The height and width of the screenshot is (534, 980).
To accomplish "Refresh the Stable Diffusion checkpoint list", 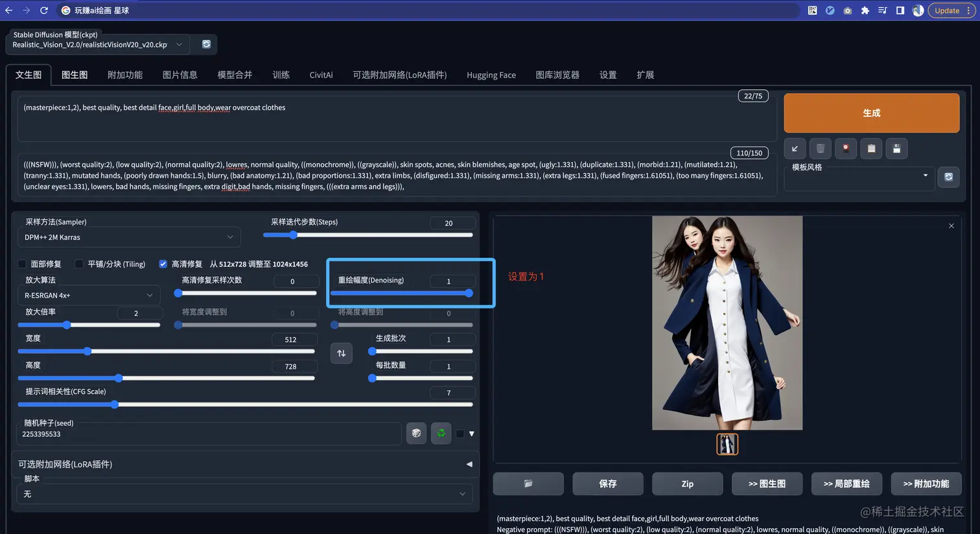I will 206,44.
